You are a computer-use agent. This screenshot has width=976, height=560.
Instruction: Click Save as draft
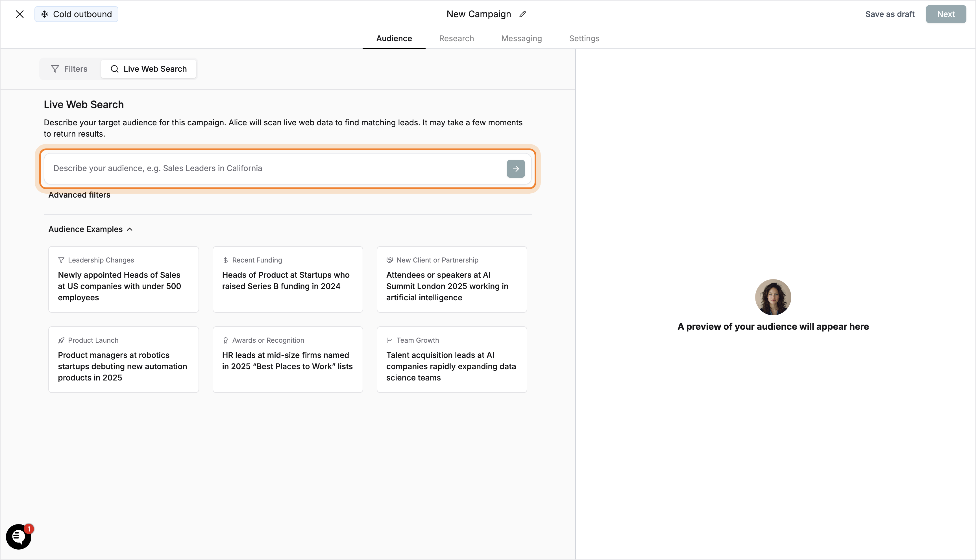890,14
